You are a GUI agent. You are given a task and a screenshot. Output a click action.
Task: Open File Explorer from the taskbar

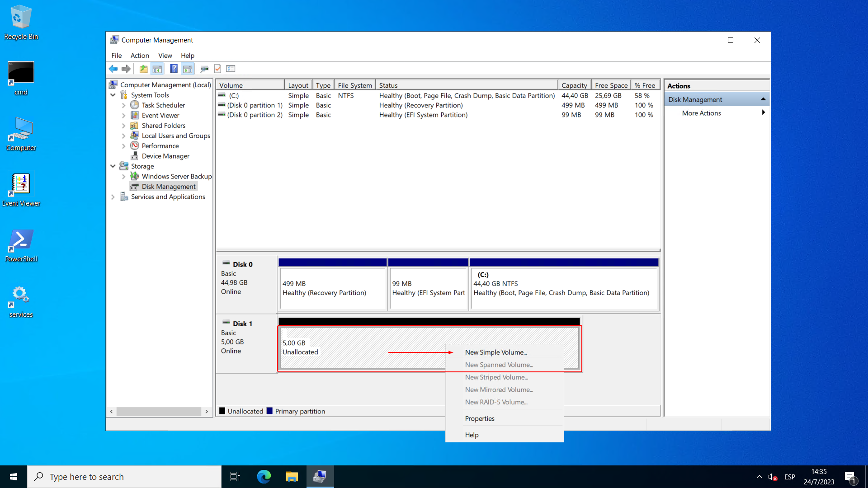pos(292,477)
